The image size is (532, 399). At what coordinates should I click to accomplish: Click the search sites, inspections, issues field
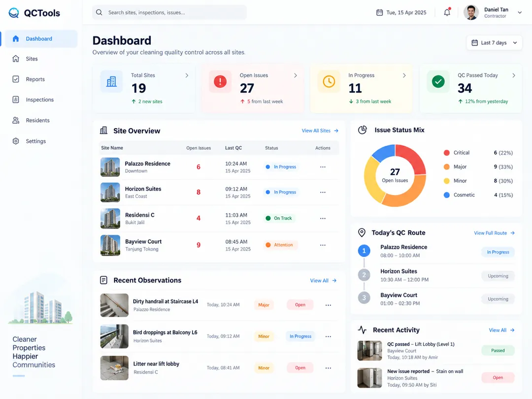coord(169,12)
